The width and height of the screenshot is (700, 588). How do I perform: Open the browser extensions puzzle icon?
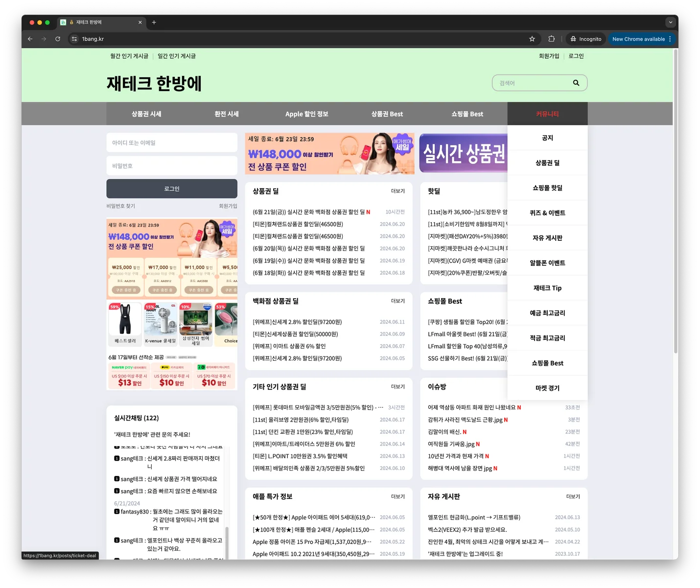[552, 39]
